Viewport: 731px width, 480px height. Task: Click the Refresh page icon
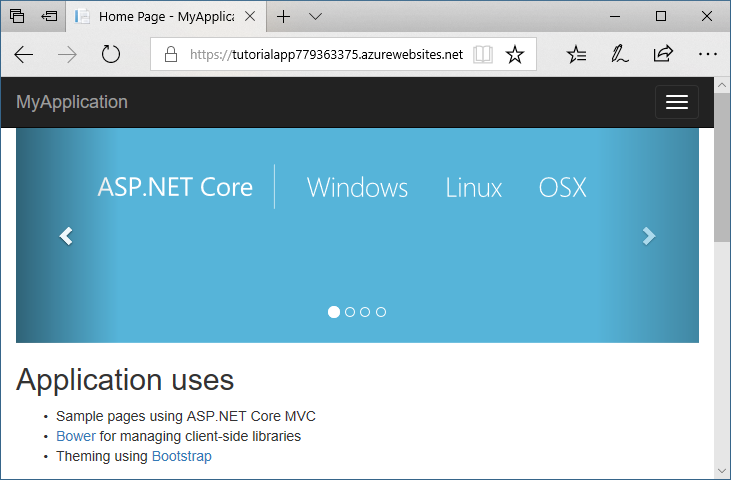111,54
